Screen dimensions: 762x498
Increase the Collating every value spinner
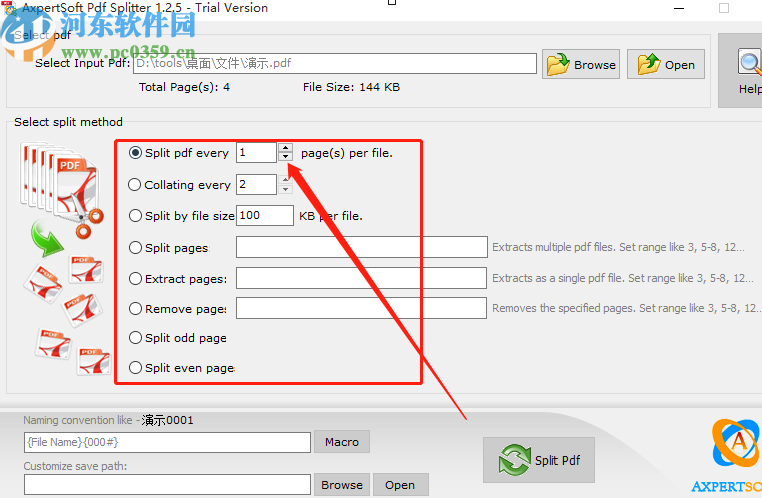tap(286, 180)
